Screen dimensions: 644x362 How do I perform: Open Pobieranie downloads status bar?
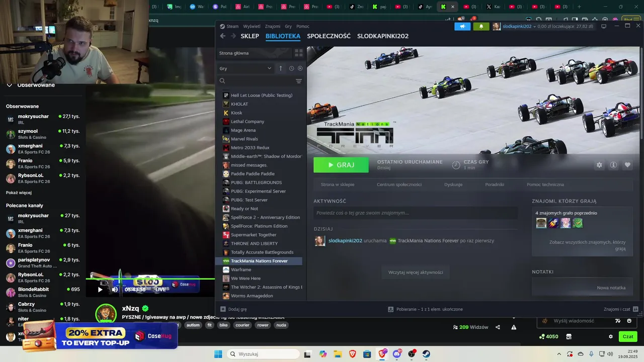[426, 309]
